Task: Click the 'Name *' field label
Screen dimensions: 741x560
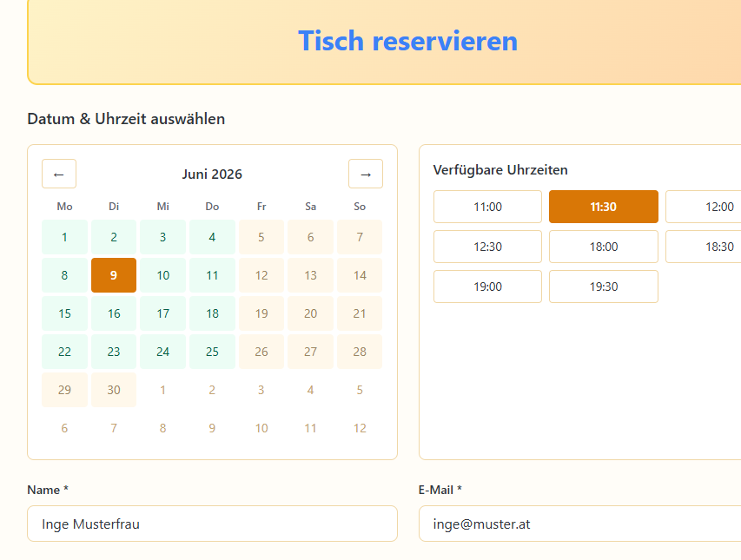Action: coord(48,491)
